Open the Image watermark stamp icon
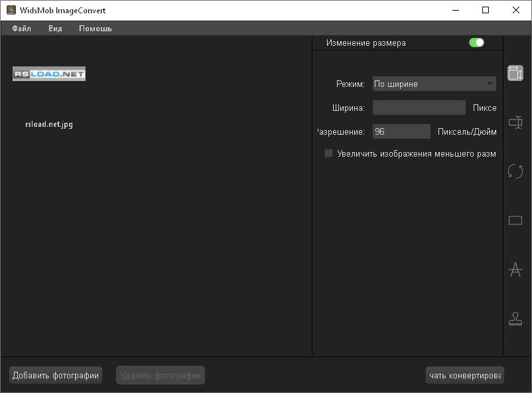Screen dimensions: 532x393 [x=515, y=319]
